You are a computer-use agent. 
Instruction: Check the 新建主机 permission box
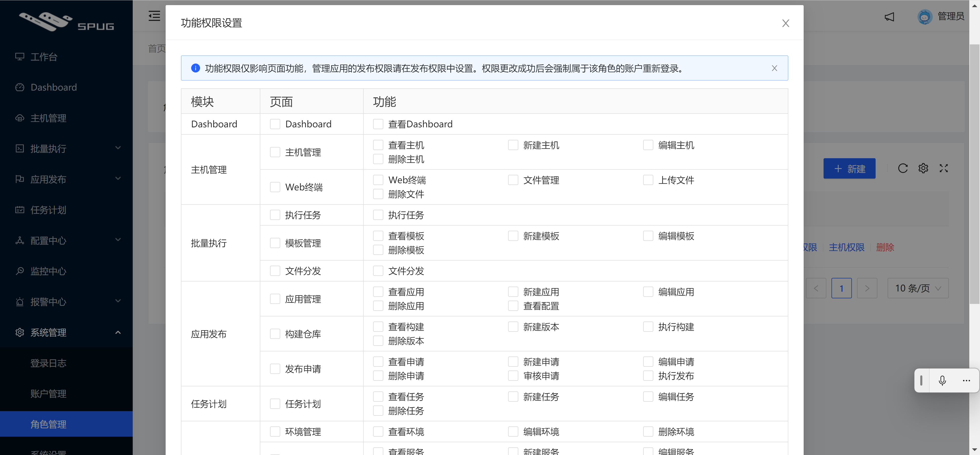pos(513,145)
